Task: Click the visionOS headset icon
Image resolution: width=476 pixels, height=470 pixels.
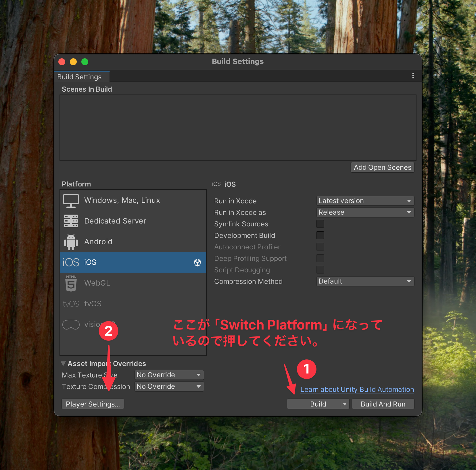Action: tap(71, 325)
